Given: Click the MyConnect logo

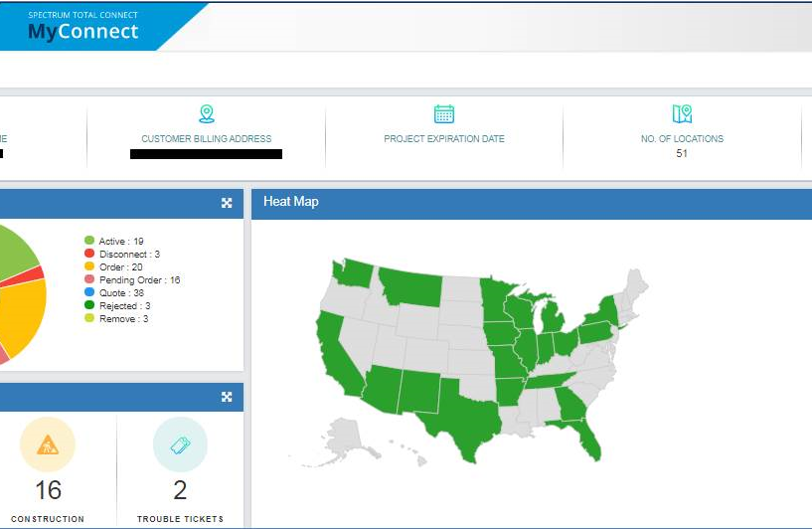Looking at the screenshot, I should click(83, 27).
